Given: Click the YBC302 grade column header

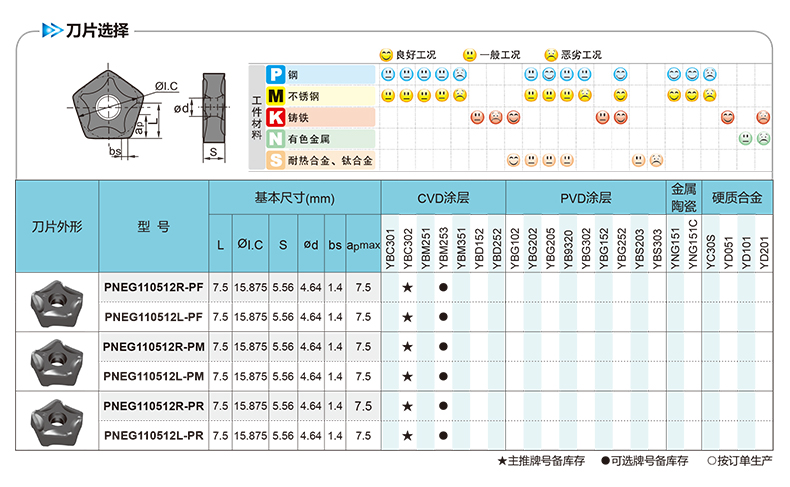Looking at the screenshot, I should (408, 249).
